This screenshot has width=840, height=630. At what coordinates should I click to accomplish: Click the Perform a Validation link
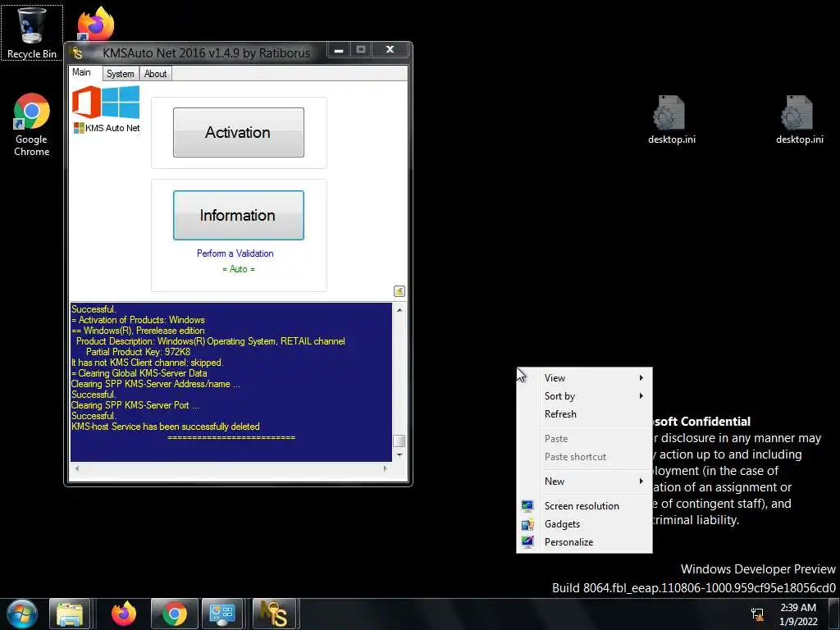pyautogui.click(x=235, y=253)
